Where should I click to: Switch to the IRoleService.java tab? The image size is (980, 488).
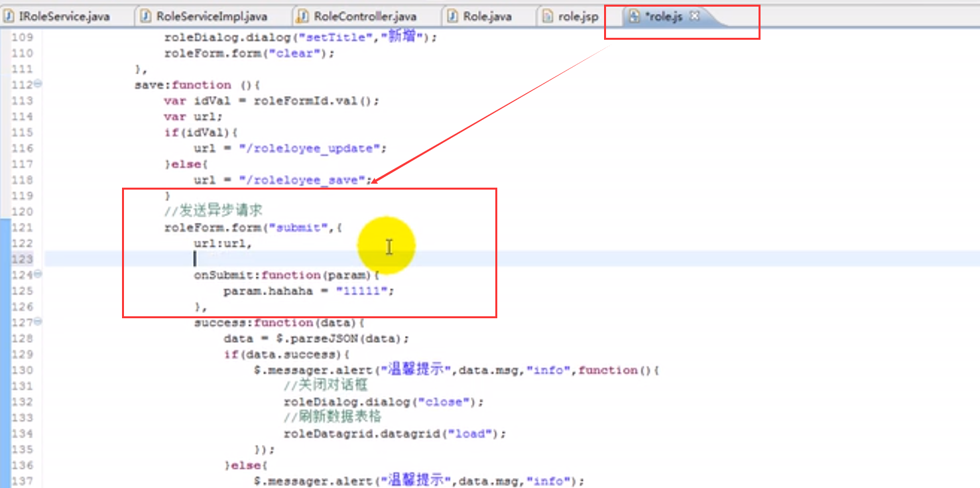pos(64,17)
